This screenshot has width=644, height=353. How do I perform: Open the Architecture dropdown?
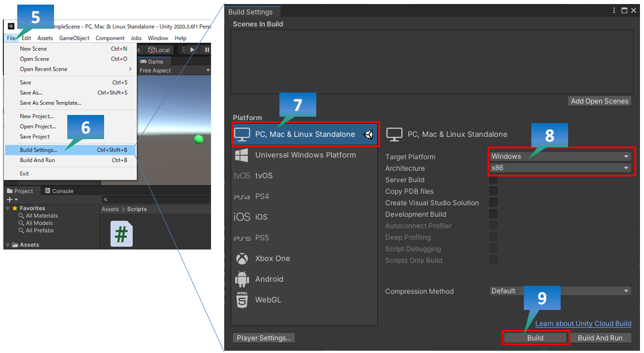[560, 168]
